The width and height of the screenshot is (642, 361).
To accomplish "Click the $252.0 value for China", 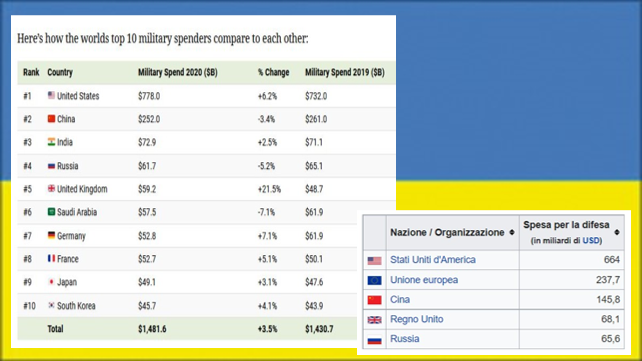I will [149, 120].
